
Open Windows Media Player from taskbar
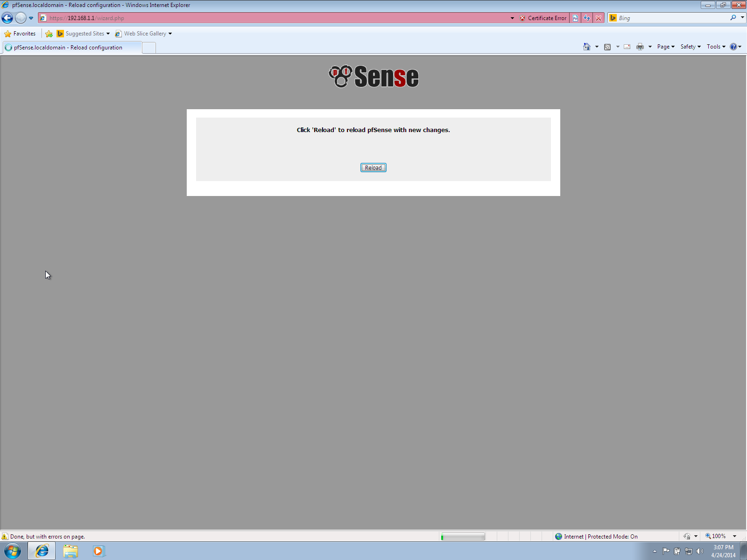pyautogui.click(x=99, y=551)
